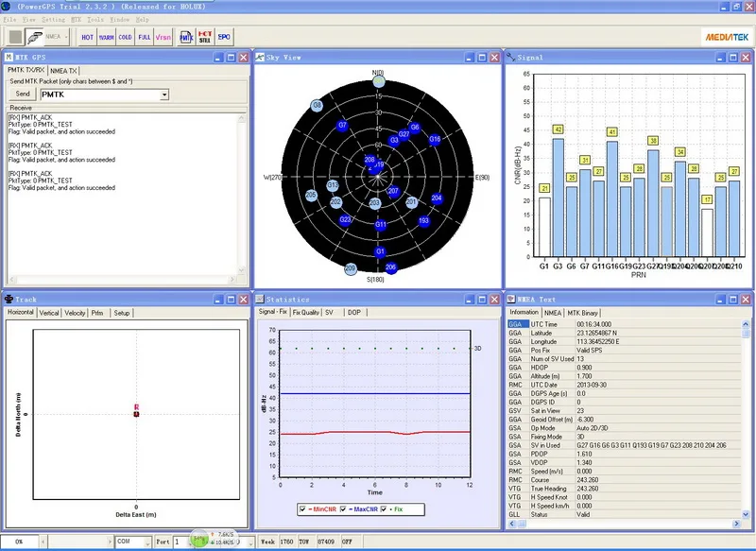
Task: Click satellite G23 in Sky View
Action: (345, 220)
